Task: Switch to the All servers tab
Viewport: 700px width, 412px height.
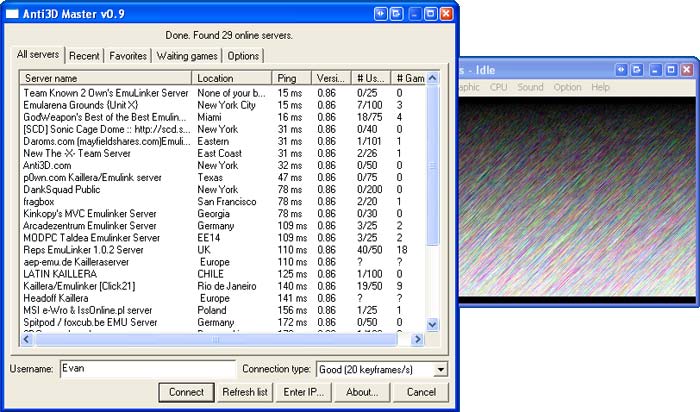Action: tap(38, 55)
